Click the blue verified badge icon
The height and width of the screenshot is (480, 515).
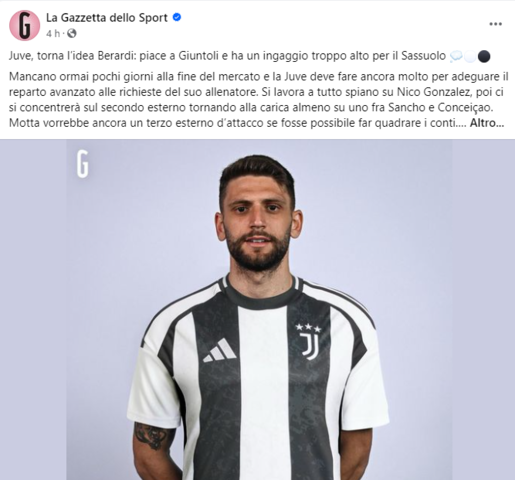pyautogui.click(x=177, y=17)
